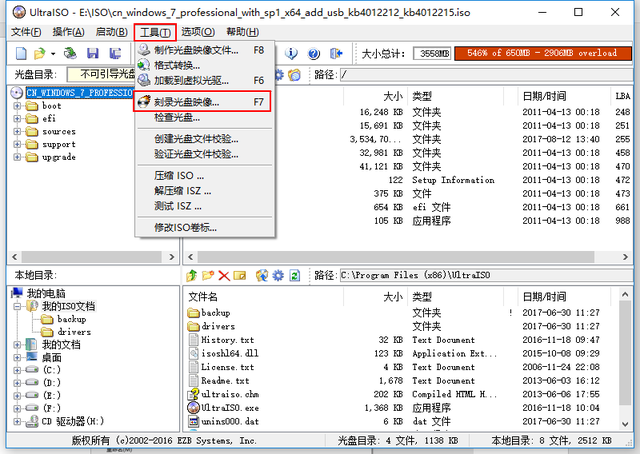Click the folder-with-disc icon beside image path

click(294, 75)
